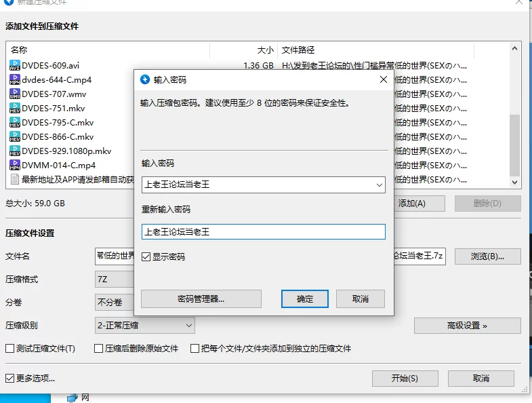The width and height of the screenshot is (532, 403).
Task: Click the DVDES-707.wmv file icon
Action: click(x=15, y=94)
